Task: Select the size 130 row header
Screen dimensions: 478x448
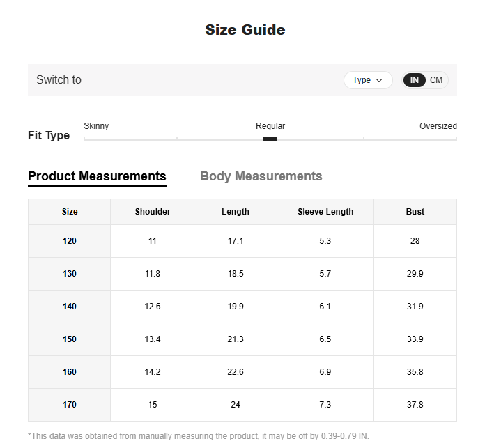Action: point(70,274)
